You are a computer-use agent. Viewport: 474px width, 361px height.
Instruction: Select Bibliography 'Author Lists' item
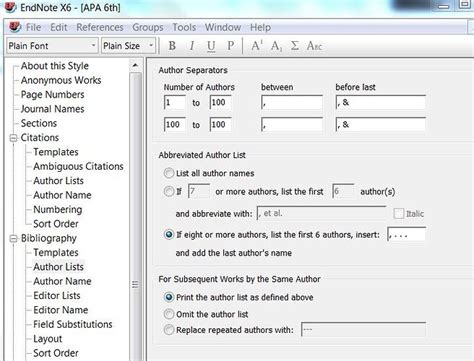[58, 267]
